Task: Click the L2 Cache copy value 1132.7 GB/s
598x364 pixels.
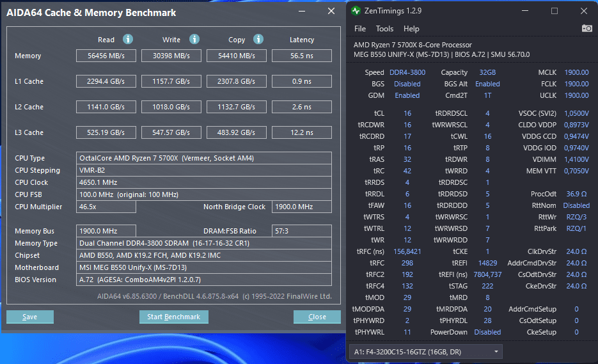Action: pyautogui.click(x=237, y=107)
